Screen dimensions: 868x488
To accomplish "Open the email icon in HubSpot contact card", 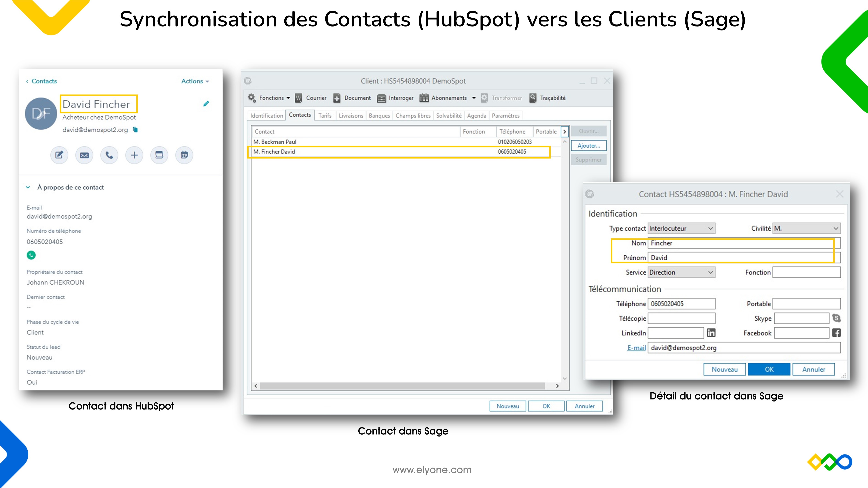I will (84, 155).
